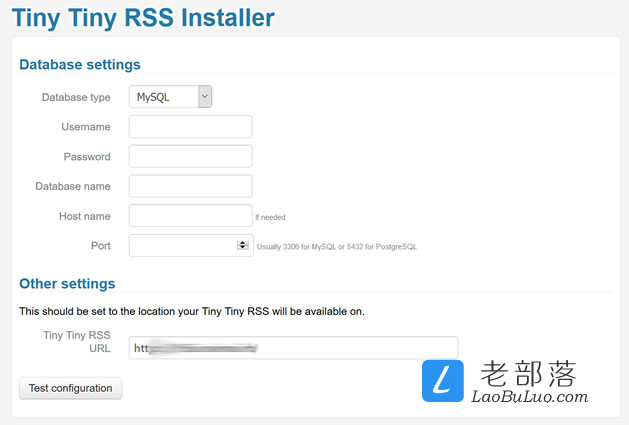Screen dimensions: 629x425
Task: Focus the Password input field
Action: tap(191, 157)
